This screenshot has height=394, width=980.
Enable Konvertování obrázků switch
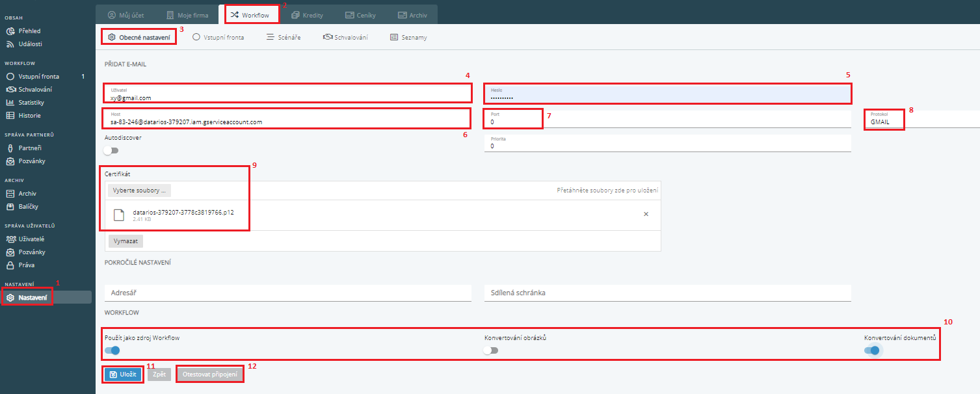(x=491, y=350)
